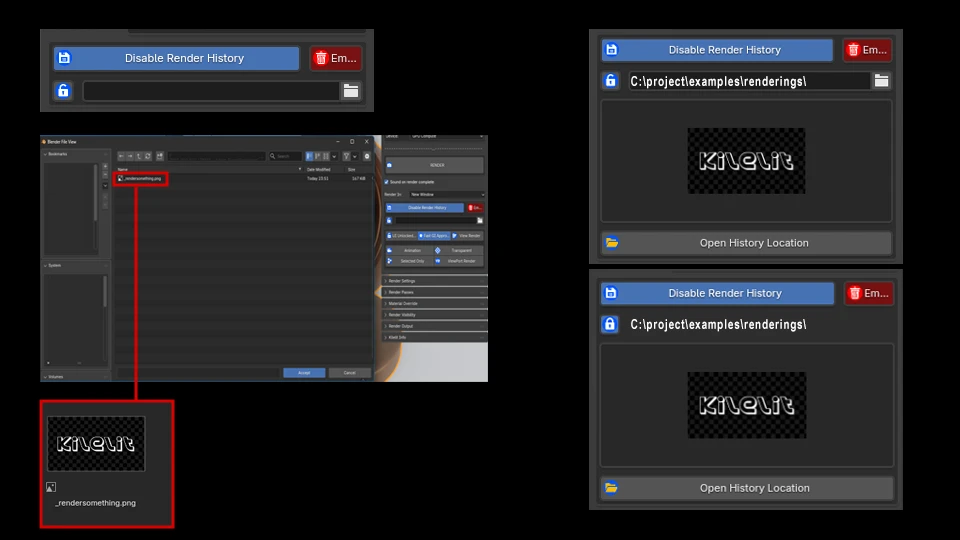Screen dimensions: 960x540
Task: Toggle the Transparent option
Action: (459, 250)
